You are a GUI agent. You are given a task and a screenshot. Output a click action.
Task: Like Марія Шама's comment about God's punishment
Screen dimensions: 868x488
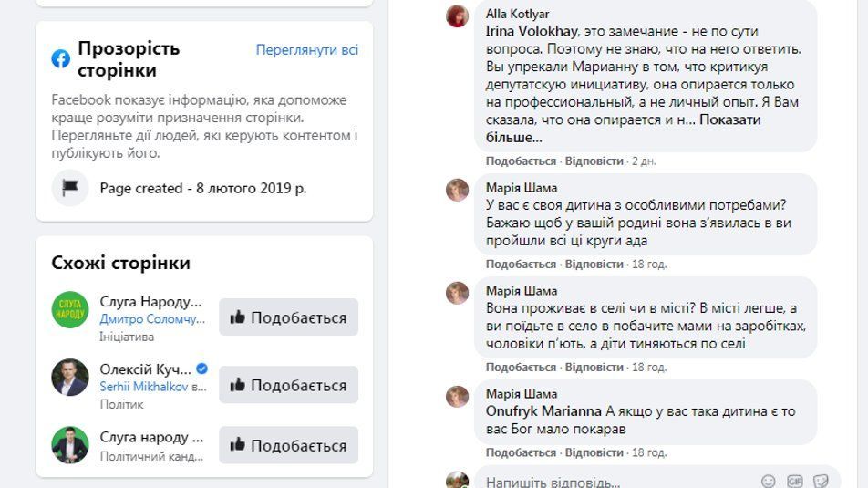521,452
